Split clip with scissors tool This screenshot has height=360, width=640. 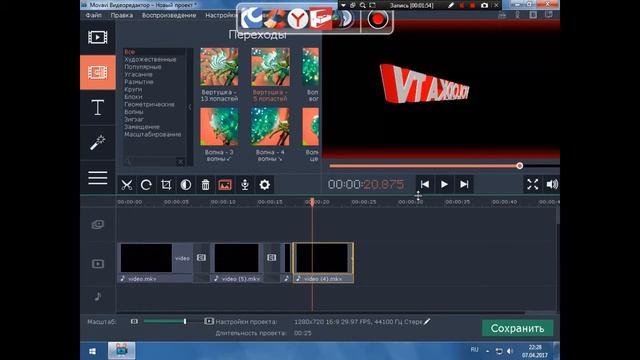127,185
